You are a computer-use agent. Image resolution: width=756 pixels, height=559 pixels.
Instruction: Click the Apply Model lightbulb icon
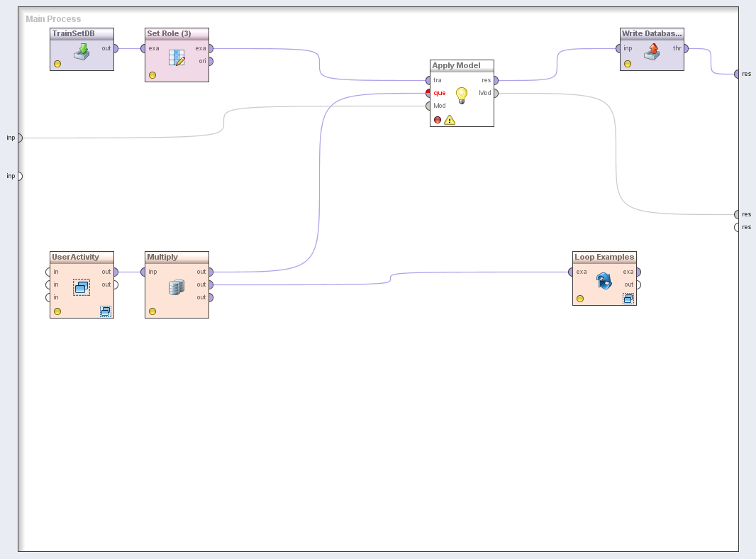coord(462,95)
